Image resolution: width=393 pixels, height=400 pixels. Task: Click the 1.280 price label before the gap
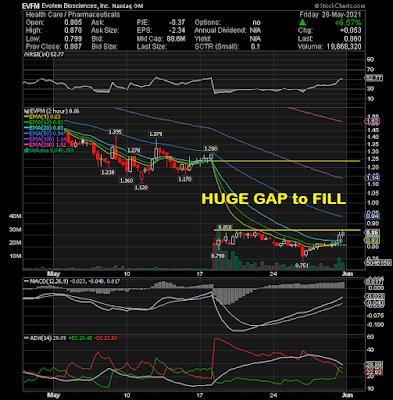pyautogui.click(x=210, y=148)
